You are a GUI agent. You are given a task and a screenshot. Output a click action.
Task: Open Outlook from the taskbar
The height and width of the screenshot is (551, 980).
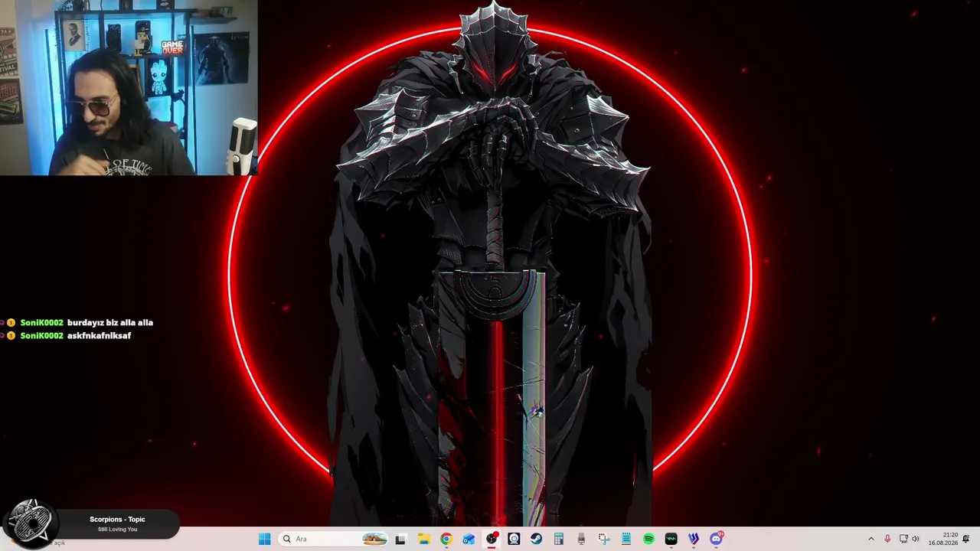pos(469,539)
